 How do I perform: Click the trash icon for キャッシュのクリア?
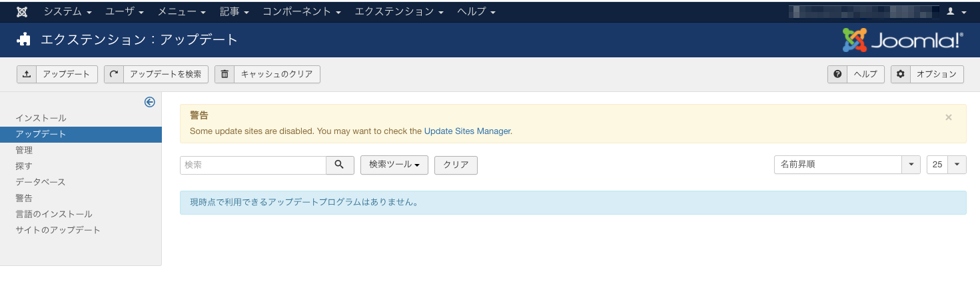pos(225,74)
